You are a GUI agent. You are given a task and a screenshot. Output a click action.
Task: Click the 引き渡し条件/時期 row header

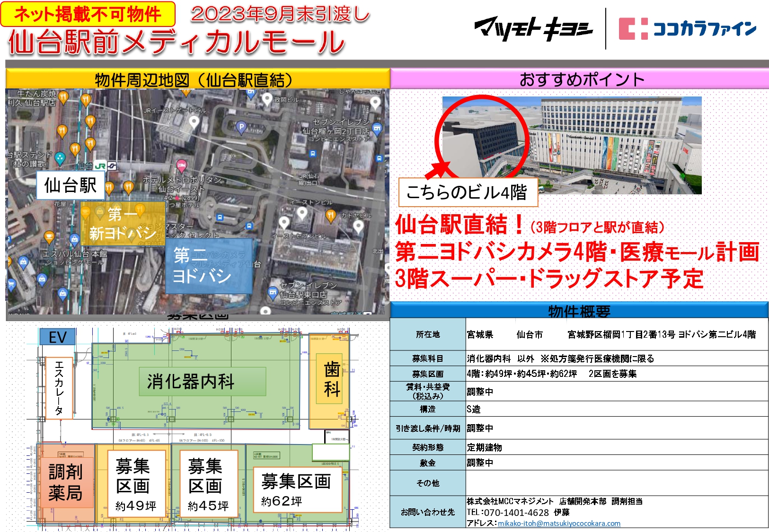tap(428, 428)
